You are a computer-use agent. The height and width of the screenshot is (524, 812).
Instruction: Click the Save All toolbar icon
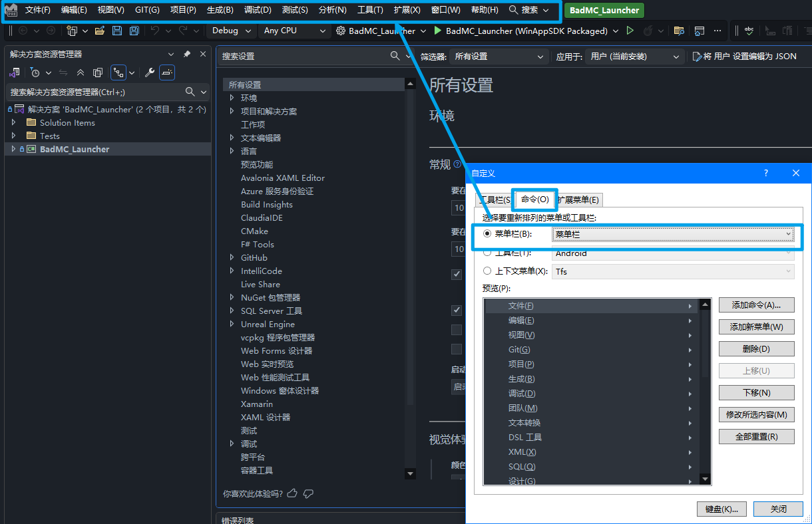coord(134,31)
